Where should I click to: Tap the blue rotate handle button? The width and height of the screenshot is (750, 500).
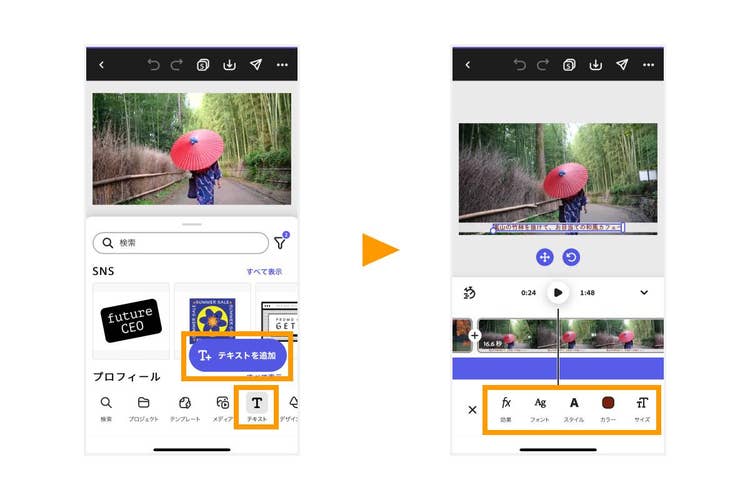[571, 257]
